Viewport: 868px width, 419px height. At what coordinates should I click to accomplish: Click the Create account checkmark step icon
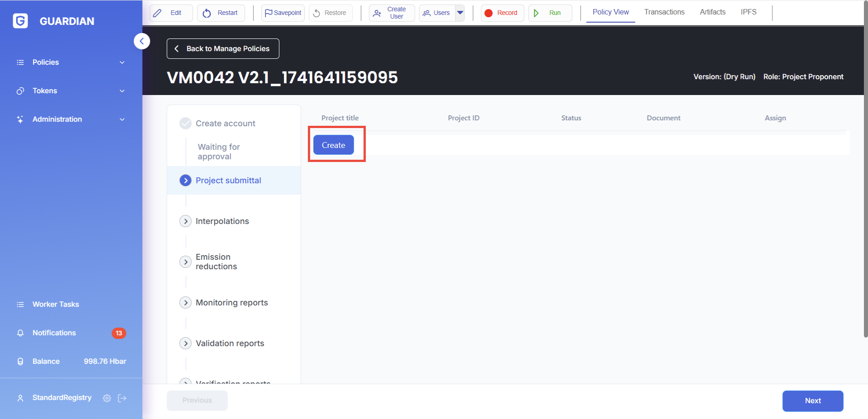click(185, 124)
